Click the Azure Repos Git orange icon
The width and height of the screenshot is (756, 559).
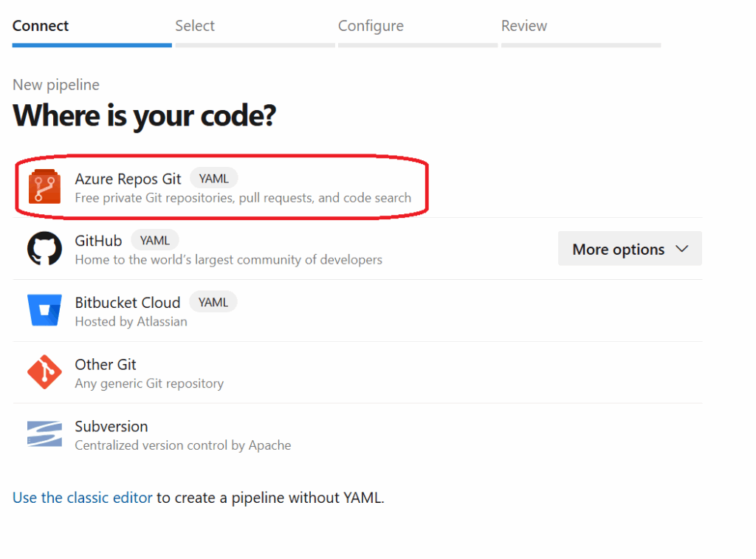(x=44, y=187)
